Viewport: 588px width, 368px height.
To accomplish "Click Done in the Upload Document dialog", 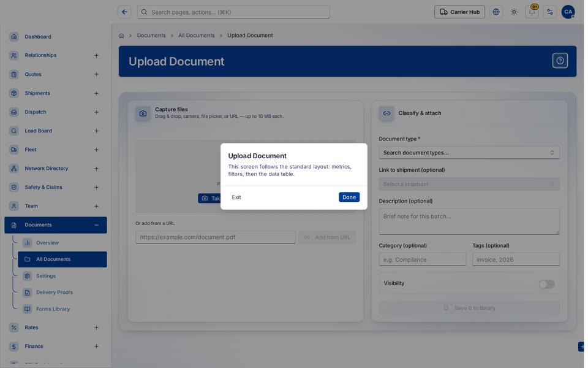I will [x=349, y=197].
